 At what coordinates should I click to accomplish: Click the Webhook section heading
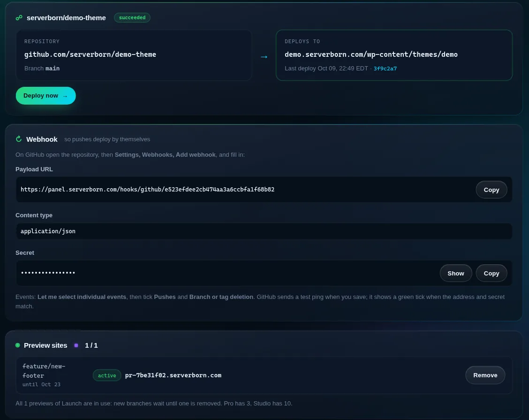pyautogui.click(x=42, y=139)
